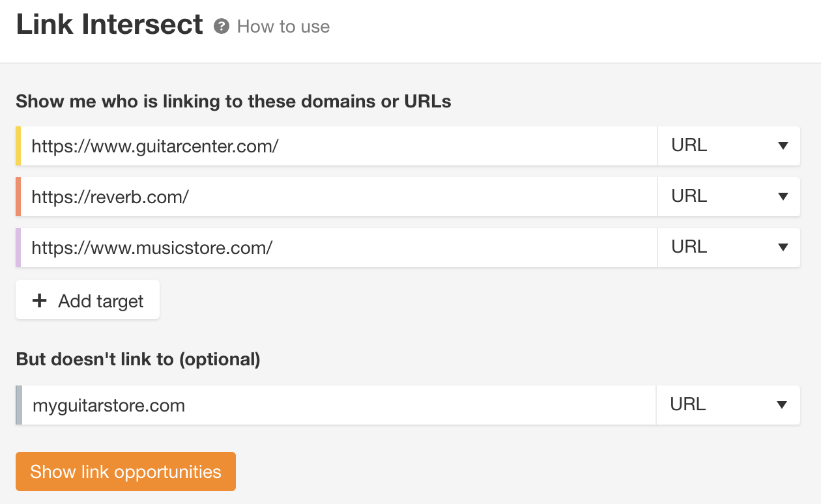Image resolution: width=821 pixels, height=504 pixels.
Task: Click the gray color stripe beside myguitarstore.com
Action: pos(19,404)
